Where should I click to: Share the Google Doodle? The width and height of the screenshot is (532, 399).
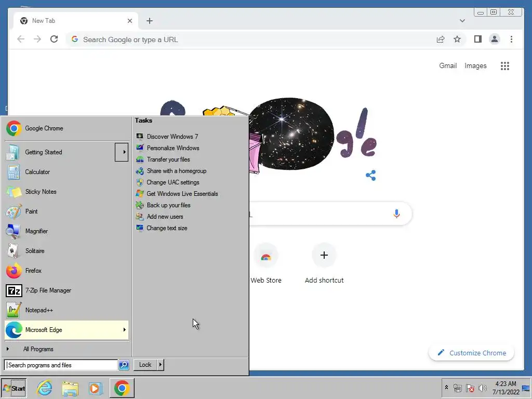[370, 176]
